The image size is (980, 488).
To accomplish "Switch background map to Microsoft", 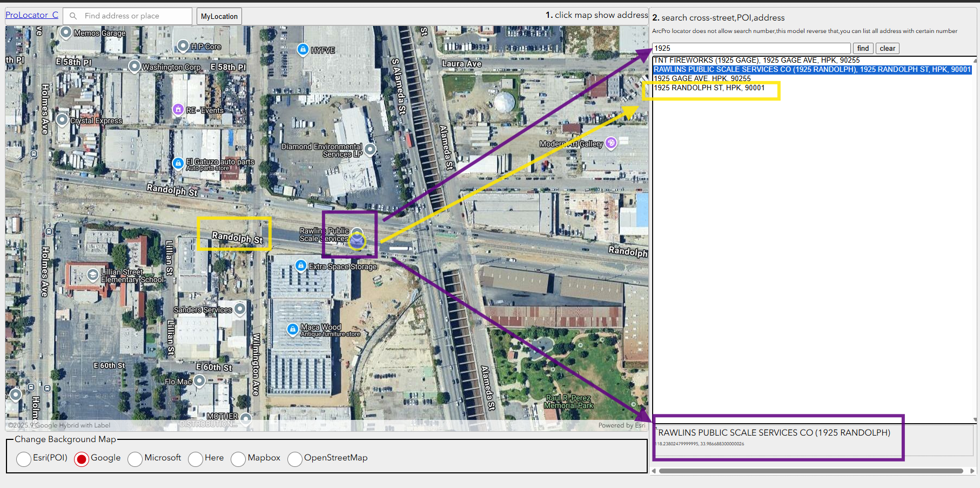I will 135,459.
